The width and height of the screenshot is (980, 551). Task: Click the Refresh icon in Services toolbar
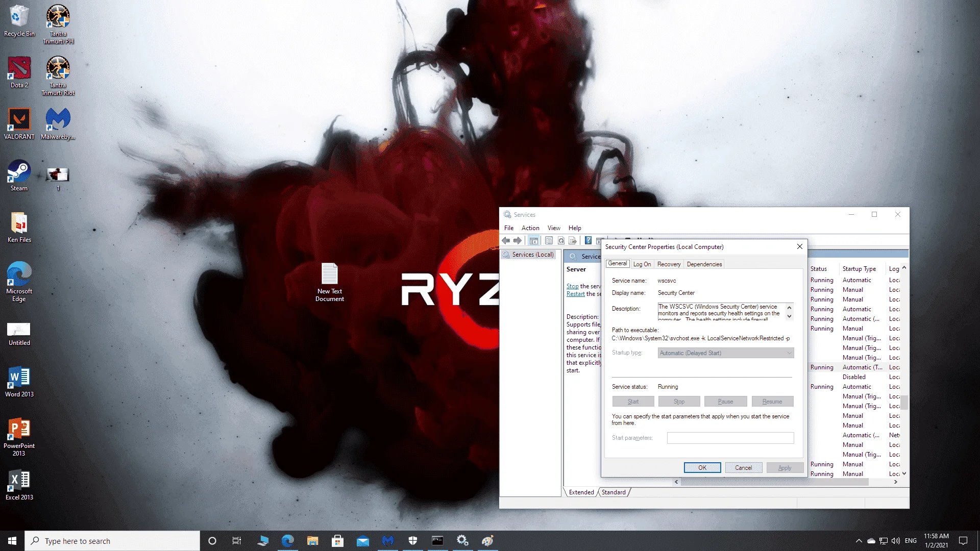[561, 241]
